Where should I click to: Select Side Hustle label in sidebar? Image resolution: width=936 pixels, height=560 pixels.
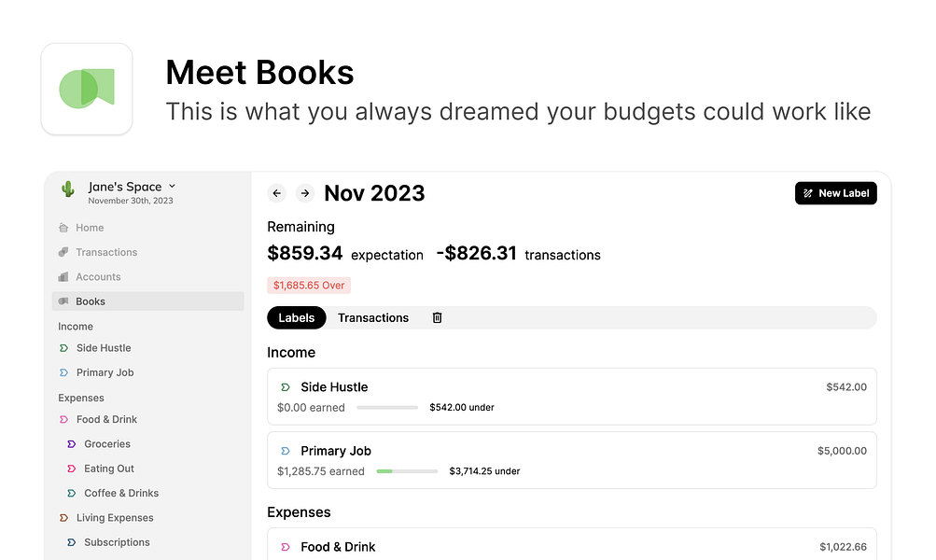[104, 348]
